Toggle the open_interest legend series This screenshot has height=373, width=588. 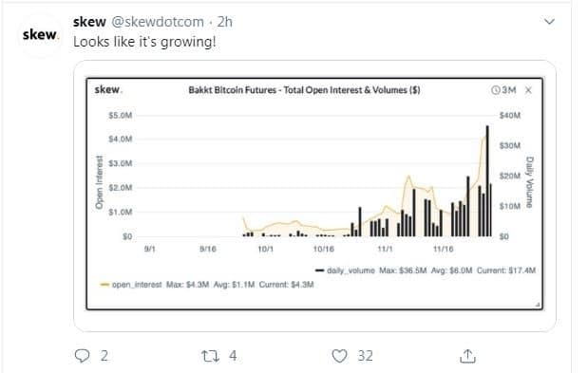pyautogui.click(x=131, y=285)
